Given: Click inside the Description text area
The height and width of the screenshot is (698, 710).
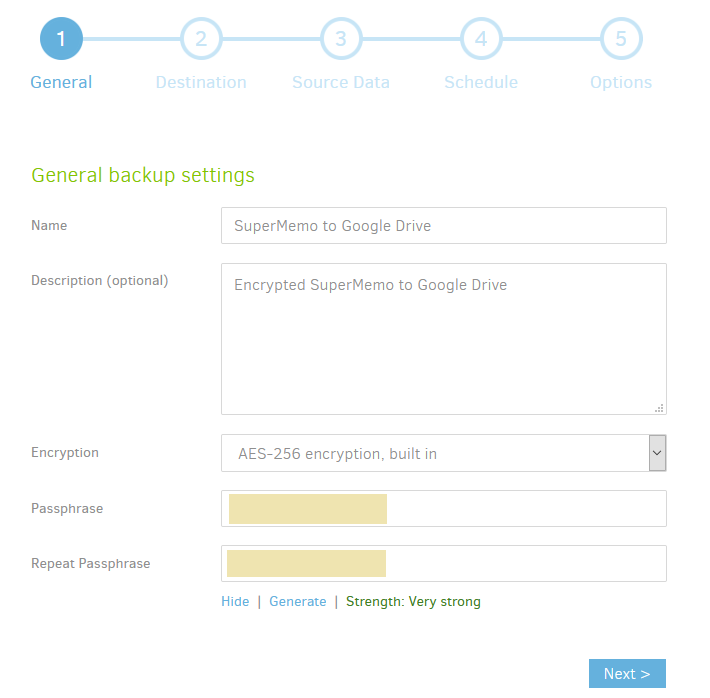Looking at the screenshot, I should point(444,339).
